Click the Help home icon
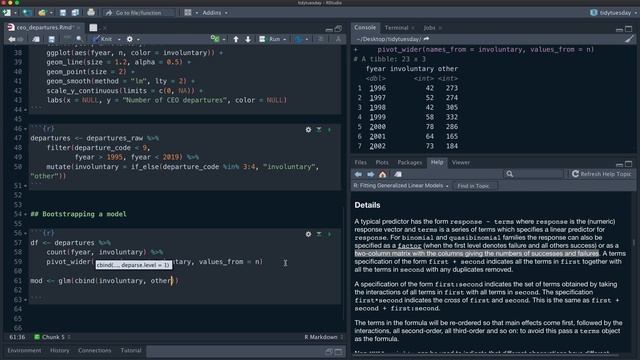This screenshot has width=640, height=360. click(x=382, y=174)
